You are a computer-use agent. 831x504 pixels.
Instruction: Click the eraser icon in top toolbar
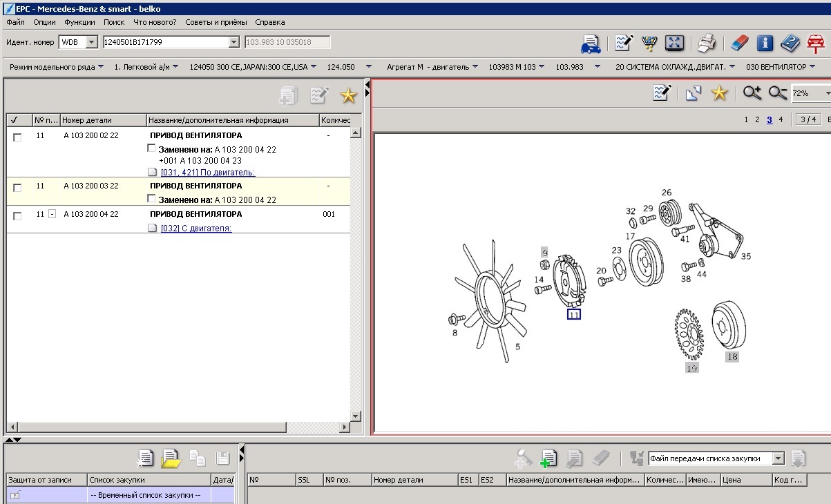[739, 43]
